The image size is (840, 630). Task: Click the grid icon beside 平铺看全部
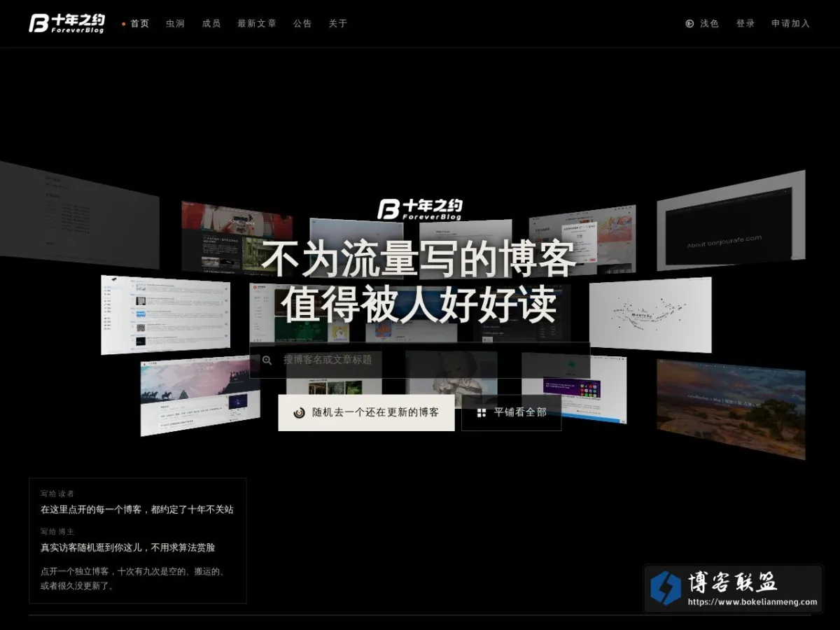pyautogui.click(x=482, y=413)
